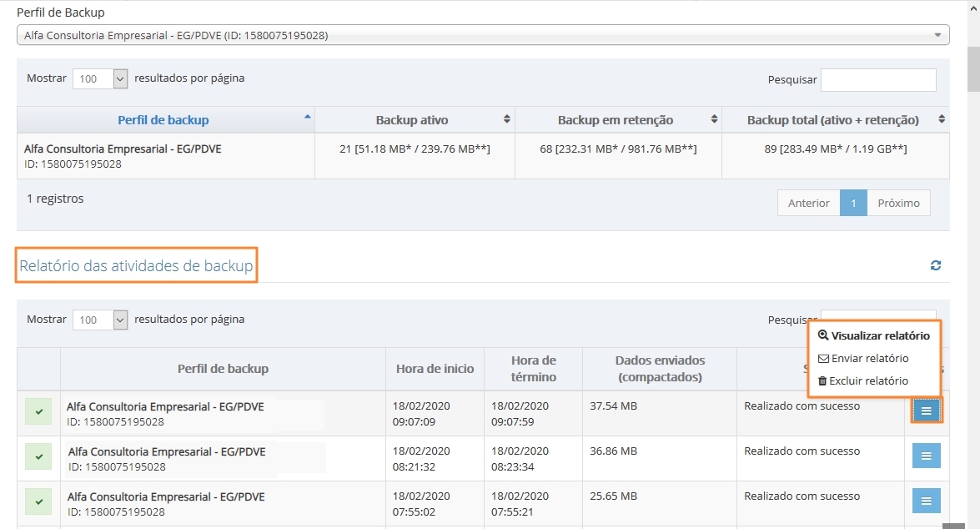The width and height of the screenshot is (980, 529).
Task: Click end time 18/02/2020 08:23:34
Action: pos(520,459)
